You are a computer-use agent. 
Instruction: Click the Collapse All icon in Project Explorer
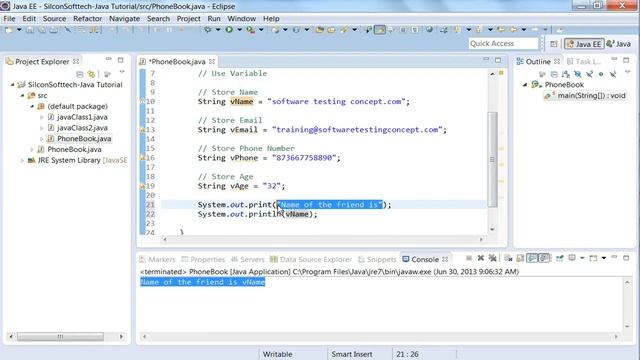80,74
